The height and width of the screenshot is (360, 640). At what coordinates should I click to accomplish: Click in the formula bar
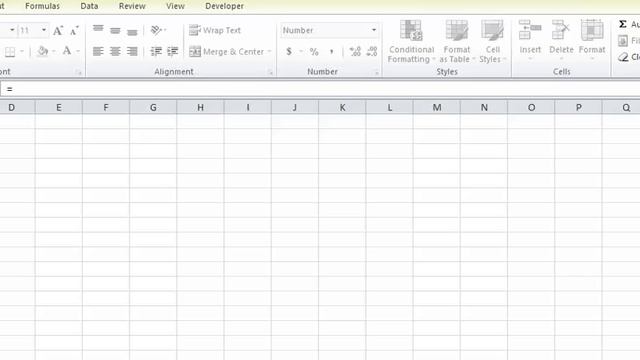320,89
